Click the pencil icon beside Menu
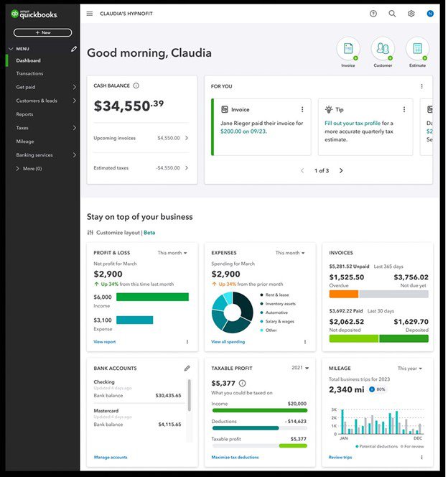 pyautogui.click(x=73, y=49)
